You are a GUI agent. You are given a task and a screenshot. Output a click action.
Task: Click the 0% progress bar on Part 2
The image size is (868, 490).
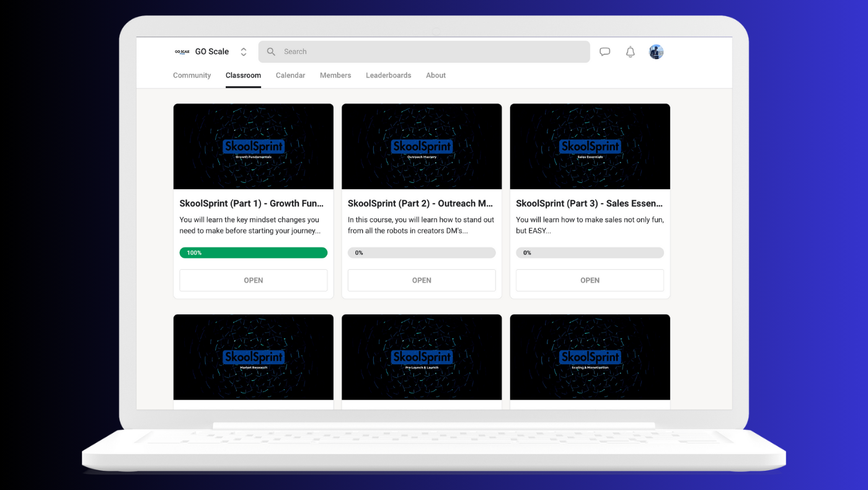coord(422,253)
